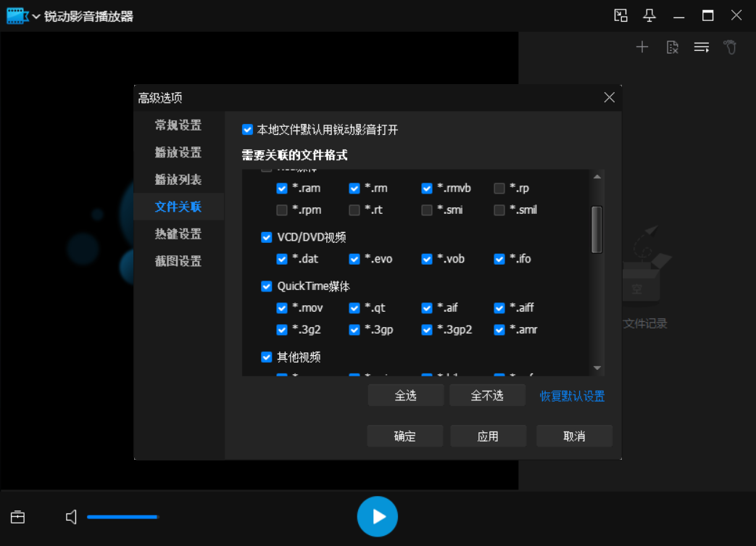
Task: Check the *.smil format
Action: [499, 210]
